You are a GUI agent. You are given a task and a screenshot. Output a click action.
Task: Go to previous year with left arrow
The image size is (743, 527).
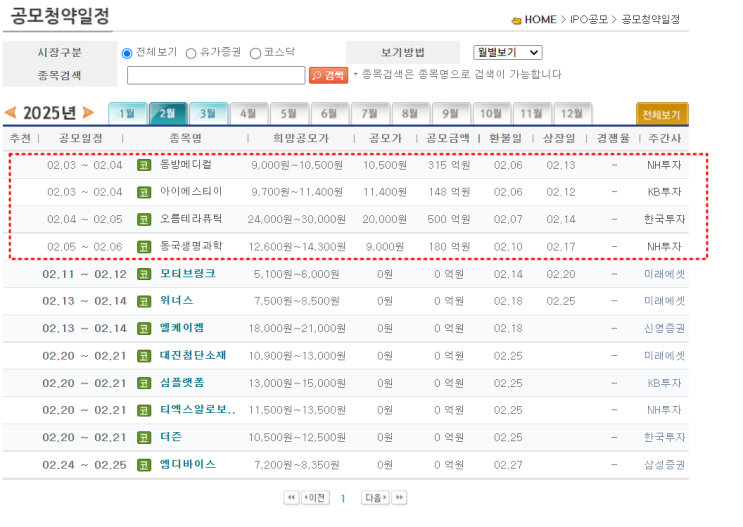click(x=10, y=112)
